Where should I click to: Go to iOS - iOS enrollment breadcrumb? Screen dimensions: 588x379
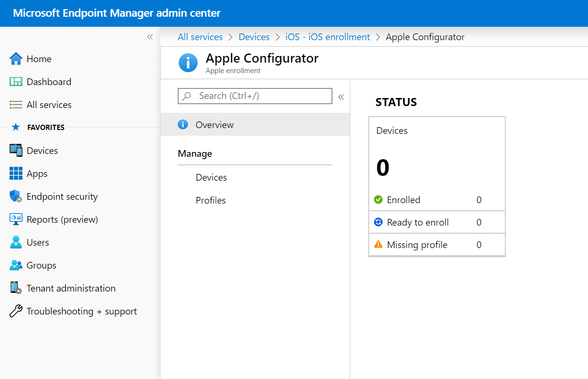coord(327,37)
